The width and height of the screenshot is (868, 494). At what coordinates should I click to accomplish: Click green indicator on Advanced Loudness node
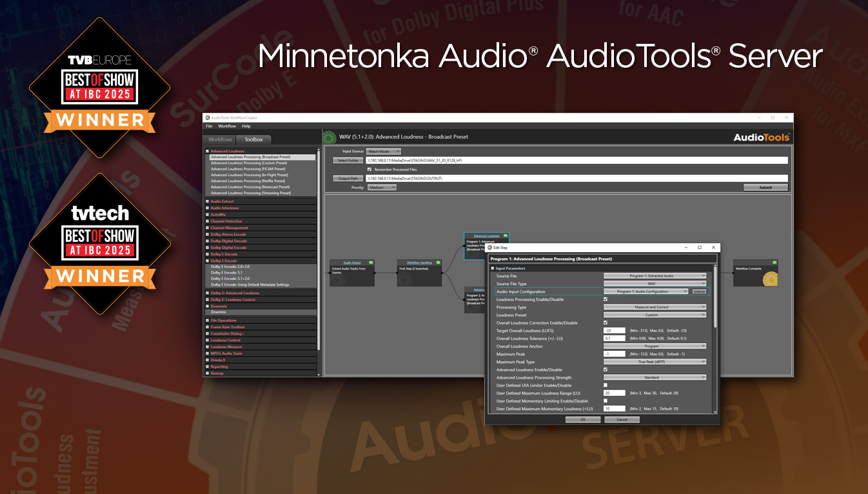506,235
